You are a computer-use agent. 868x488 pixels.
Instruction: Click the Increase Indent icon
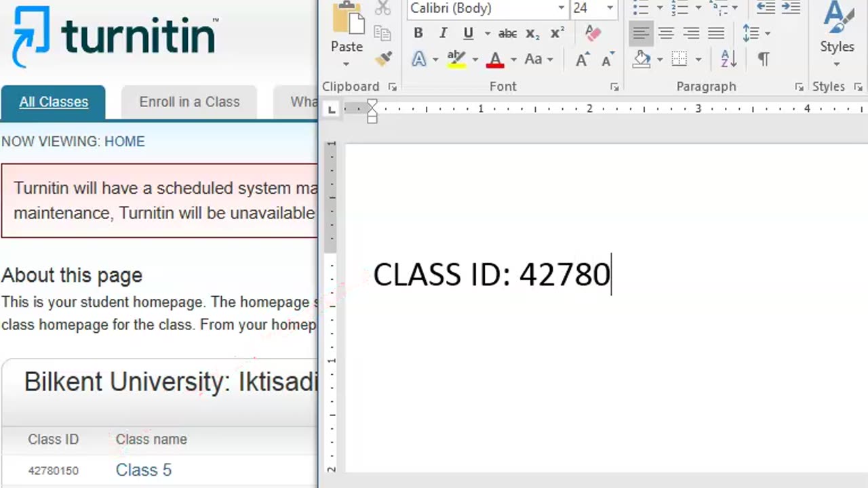[791, 7]
